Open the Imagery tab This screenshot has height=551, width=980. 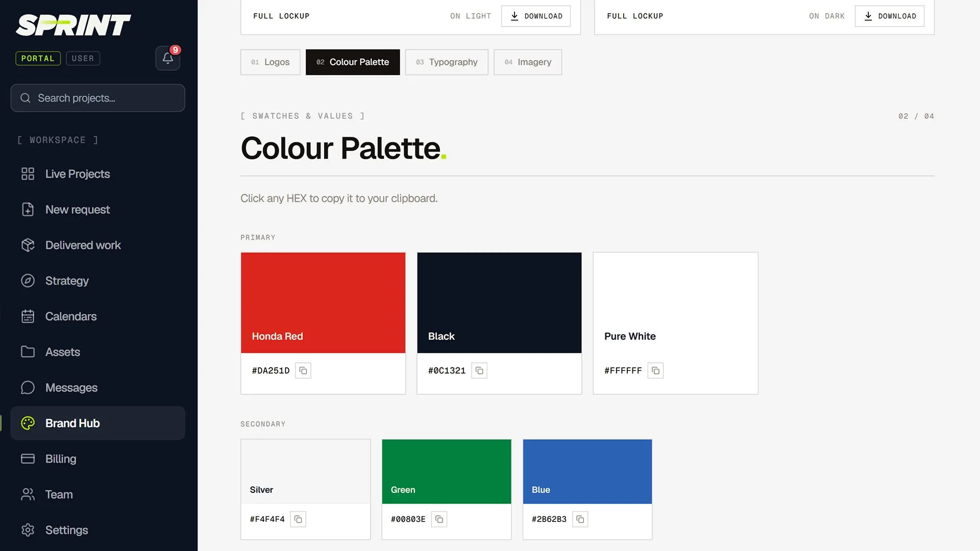coord(528,62)
